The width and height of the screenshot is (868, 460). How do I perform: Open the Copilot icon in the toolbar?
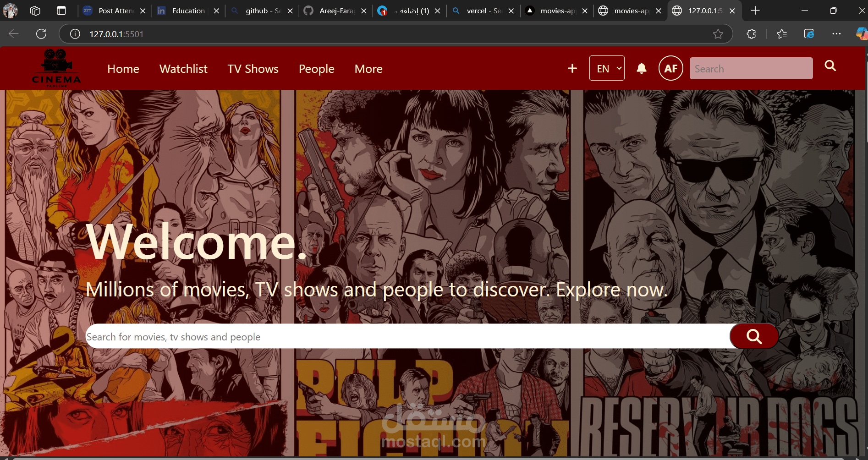click(862, 34)
